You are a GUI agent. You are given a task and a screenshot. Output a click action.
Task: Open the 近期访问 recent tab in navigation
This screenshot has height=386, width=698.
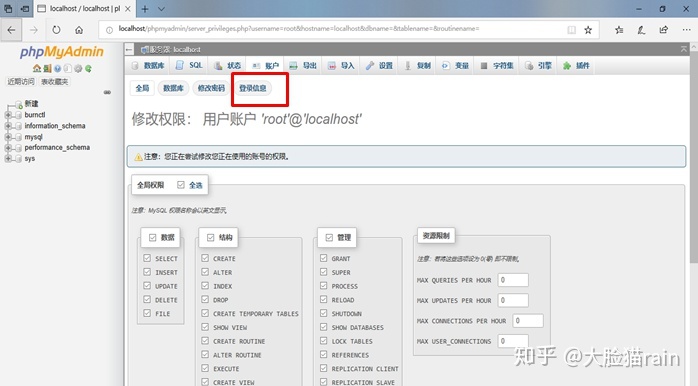pyautogui.click(x=20, y=81)
